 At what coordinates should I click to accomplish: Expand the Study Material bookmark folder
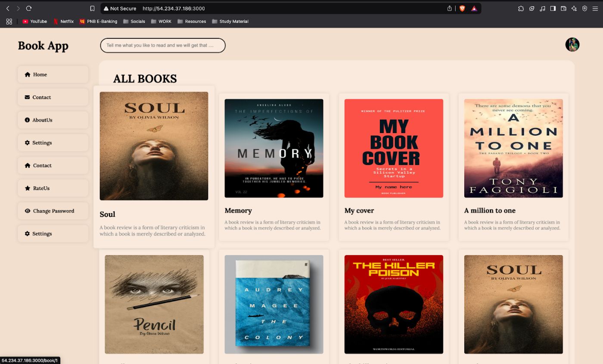pyautogui.click(x=230, y=21)
